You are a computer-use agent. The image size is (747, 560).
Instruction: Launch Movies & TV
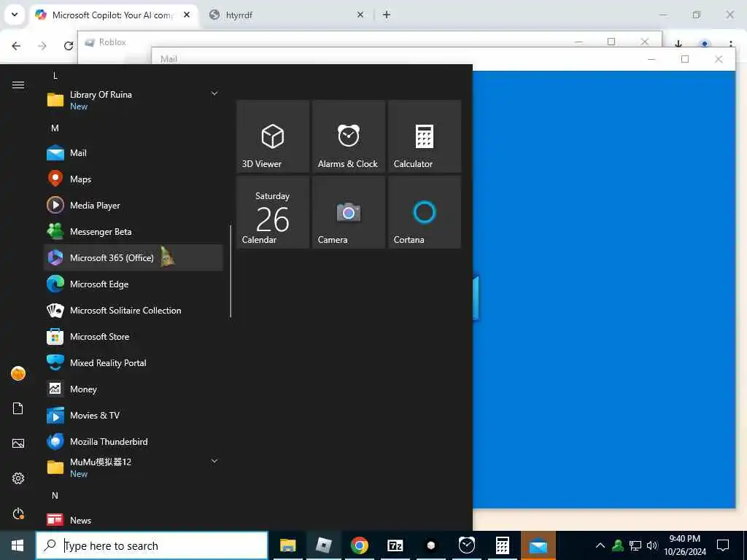pyautogui.click(x=133, y=415)
